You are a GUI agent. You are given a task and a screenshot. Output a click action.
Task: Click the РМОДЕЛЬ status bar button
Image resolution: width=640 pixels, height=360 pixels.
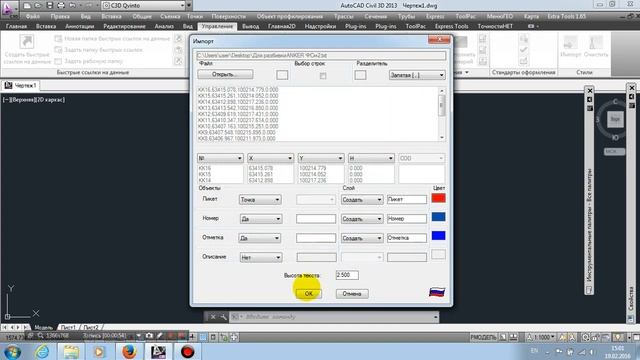coord(483,337)
